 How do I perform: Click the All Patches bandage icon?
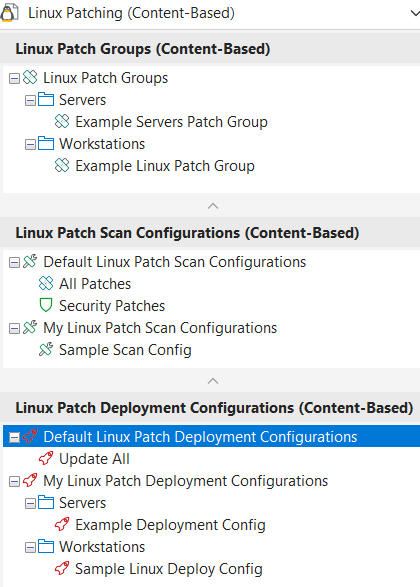pos(46,283)
